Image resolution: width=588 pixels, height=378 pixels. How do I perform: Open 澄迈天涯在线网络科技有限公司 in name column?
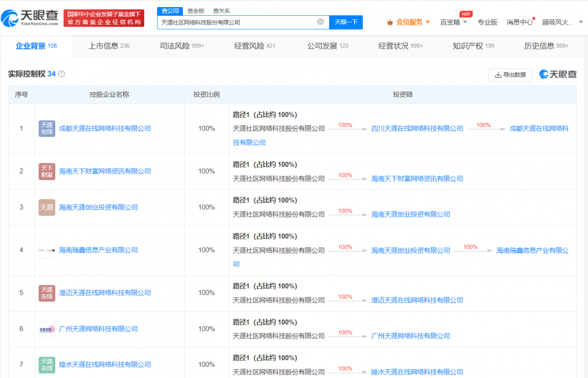[105, 293]
